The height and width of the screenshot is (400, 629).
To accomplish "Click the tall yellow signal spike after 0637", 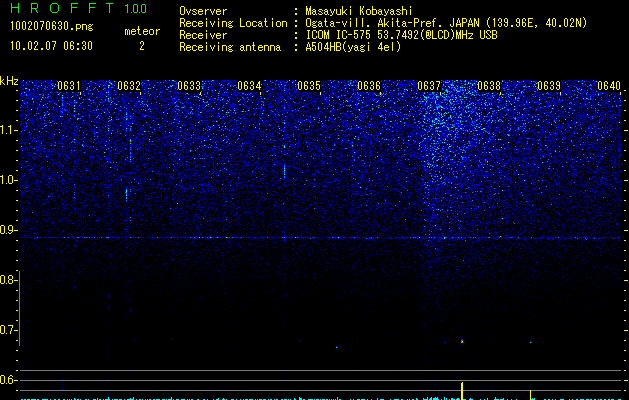I will pyautogui.click(x=462, y=390).
